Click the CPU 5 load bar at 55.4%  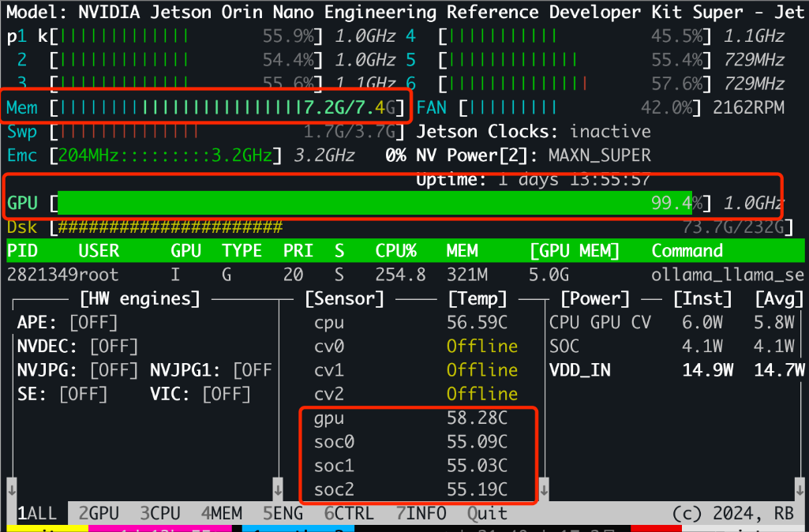coord(575,60)
